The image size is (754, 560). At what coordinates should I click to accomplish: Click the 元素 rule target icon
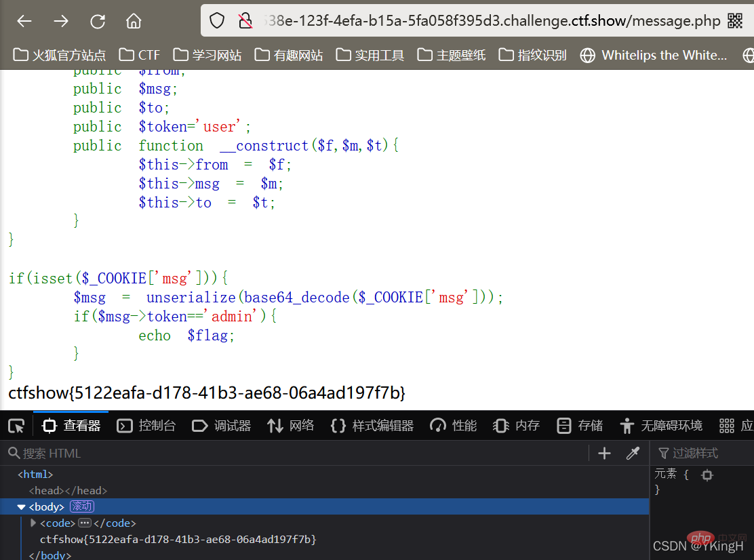707,475
